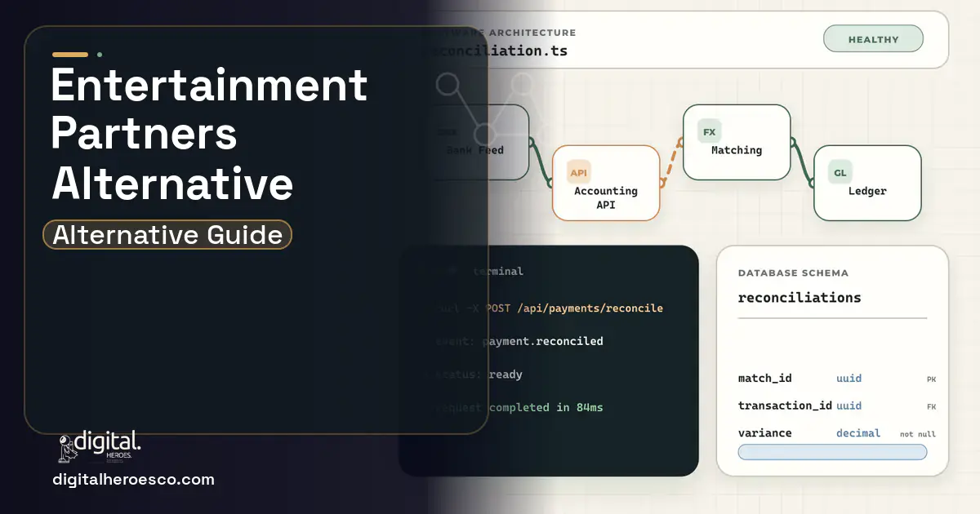Screen dimensions: 980x514
Task: Select the variance column name
Action: pos(764,433)
